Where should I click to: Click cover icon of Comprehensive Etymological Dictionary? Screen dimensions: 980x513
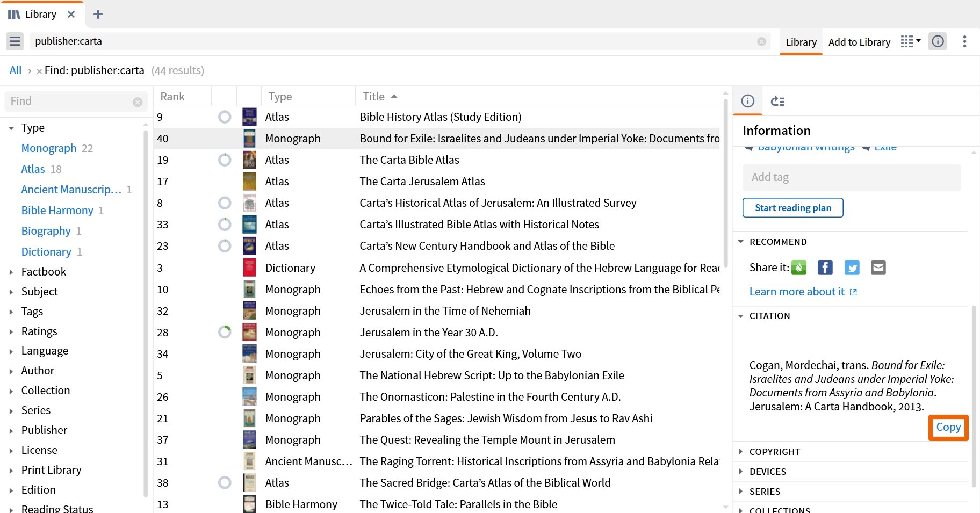click(x=249, y=268)
